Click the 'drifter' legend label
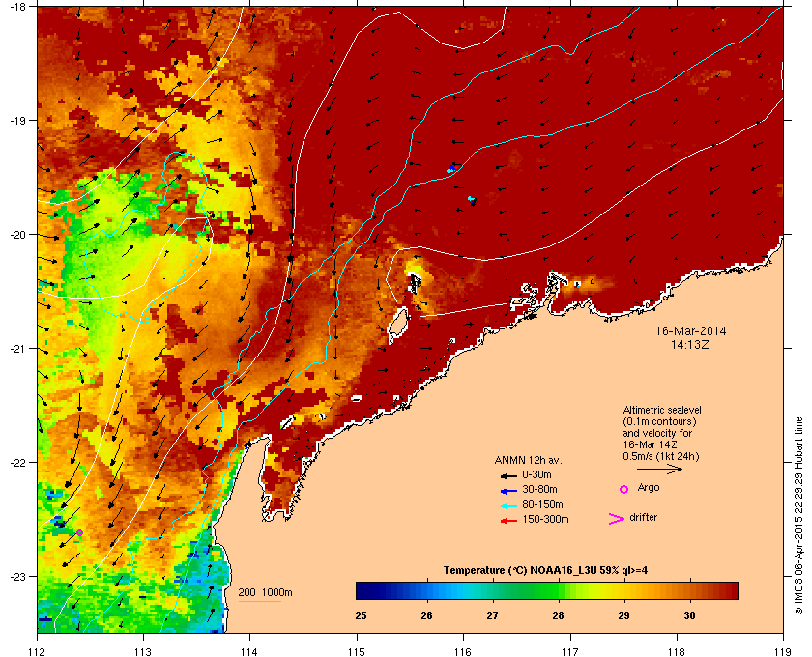The width and height of the screenshot is (812, 657). [x=643, y=517]
